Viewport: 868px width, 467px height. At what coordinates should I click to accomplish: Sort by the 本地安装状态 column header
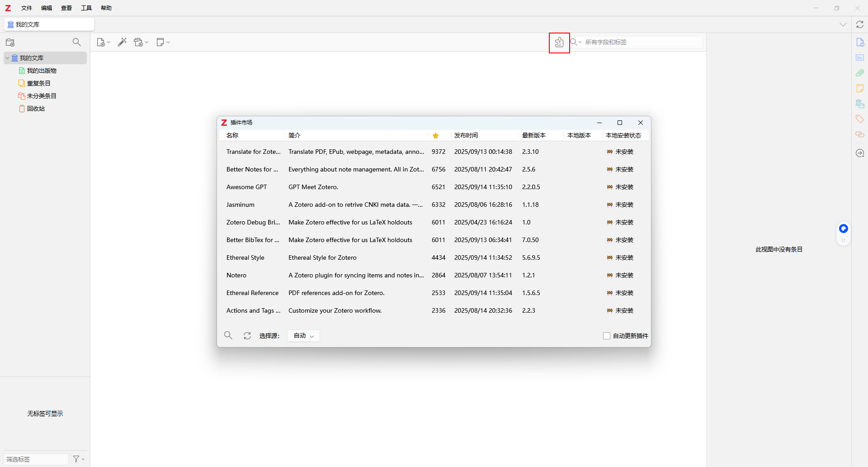pyautogui.click(x=625, y=135)
